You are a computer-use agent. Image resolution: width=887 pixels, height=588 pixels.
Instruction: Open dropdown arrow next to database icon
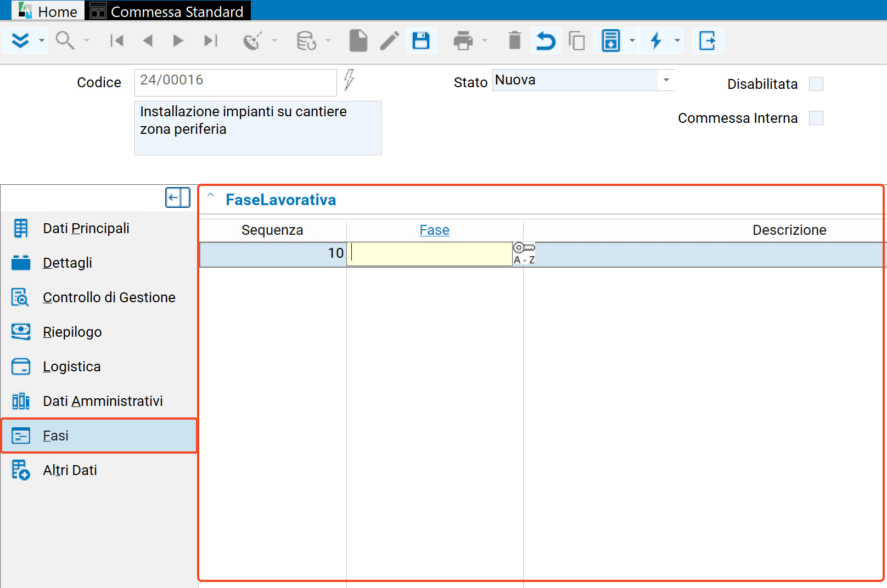coord(328,41)
